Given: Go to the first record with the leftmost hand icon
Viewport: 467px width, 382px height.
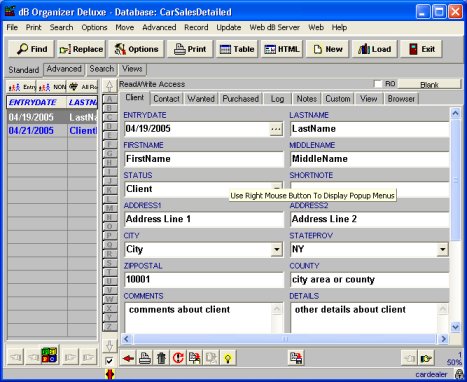Looking at the screenshot, I should [x=15, y=357].
